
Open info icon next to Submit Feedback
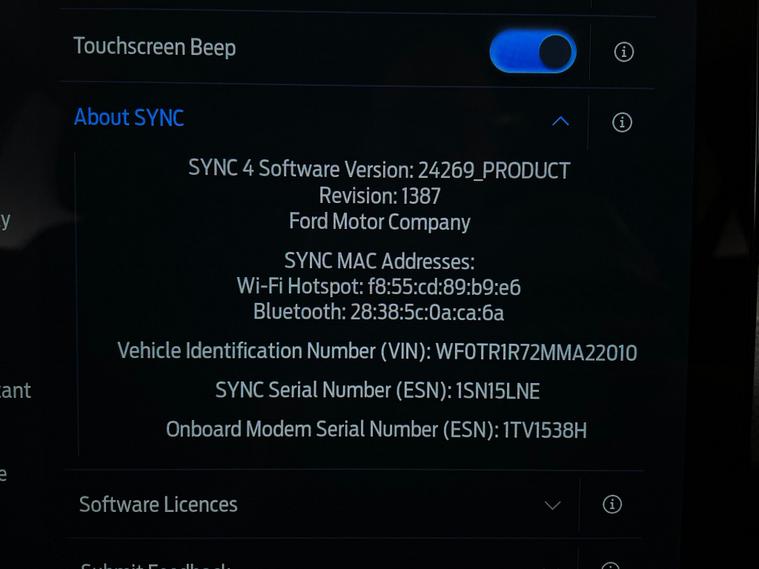pos(611,566)
